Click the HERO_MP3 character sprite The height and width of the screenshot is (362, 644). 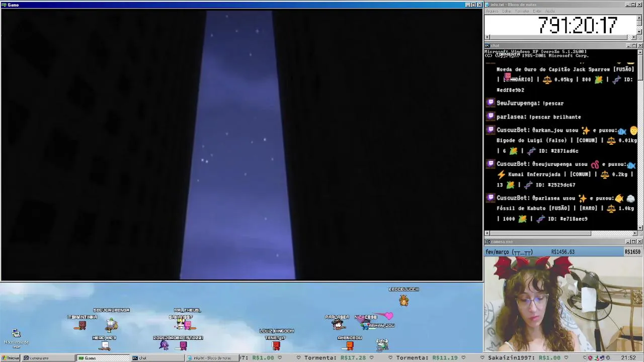point(105,345)
